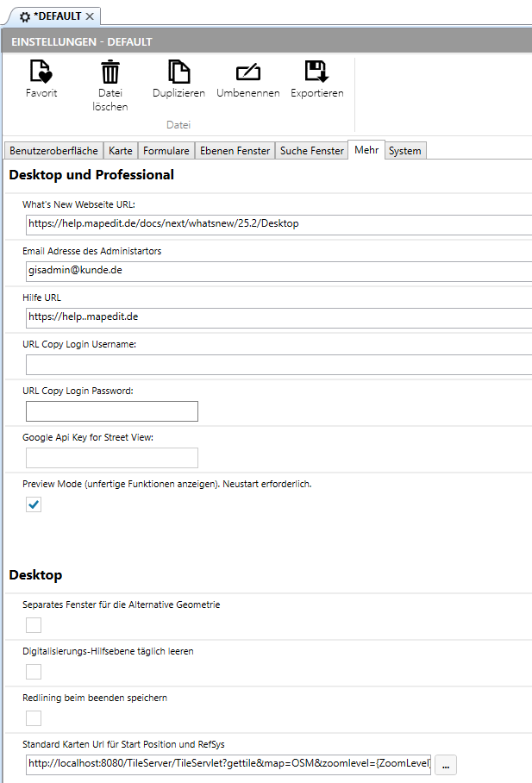Close the *DEFAULT document tab
The height and width of the screenshot is (783, 532).
[x=91, y=16]
